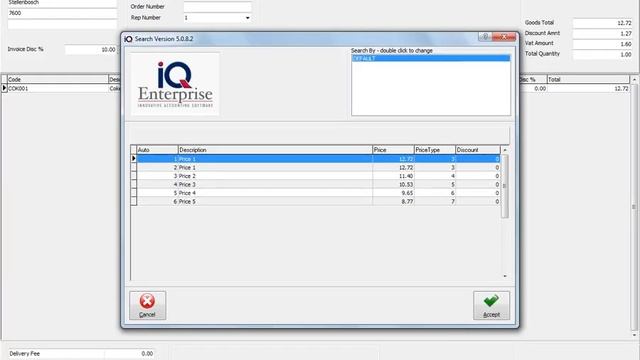Accept the selected price

tap(491, 305)
